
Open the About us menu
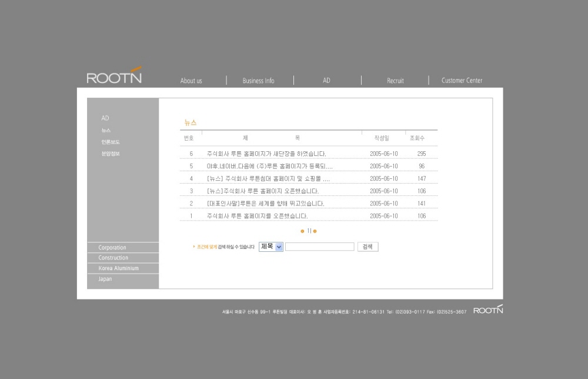(191, 81)
